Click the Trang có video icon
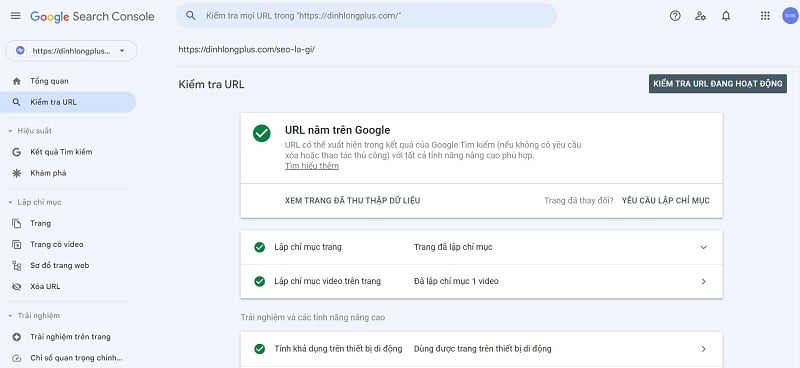800x368 pixels. pos(17,244)
